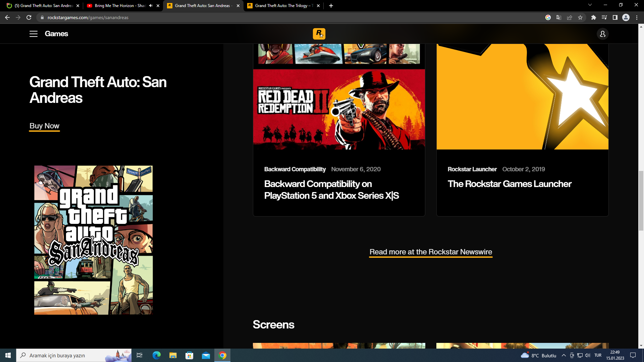Open Read more at the Rockstar Newswire
This screenshot has height=362, width=644.
point(431,252)
